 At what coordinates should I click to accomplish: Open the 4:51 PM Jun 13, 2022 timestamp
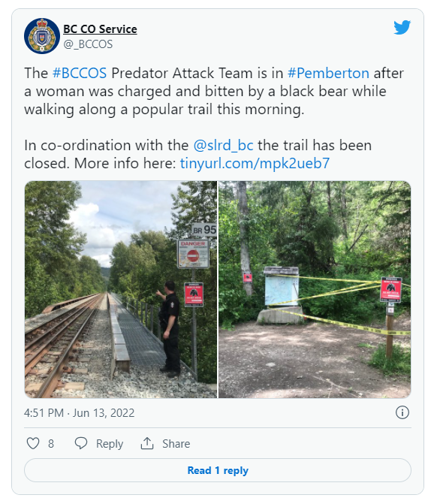coord(79,412)
